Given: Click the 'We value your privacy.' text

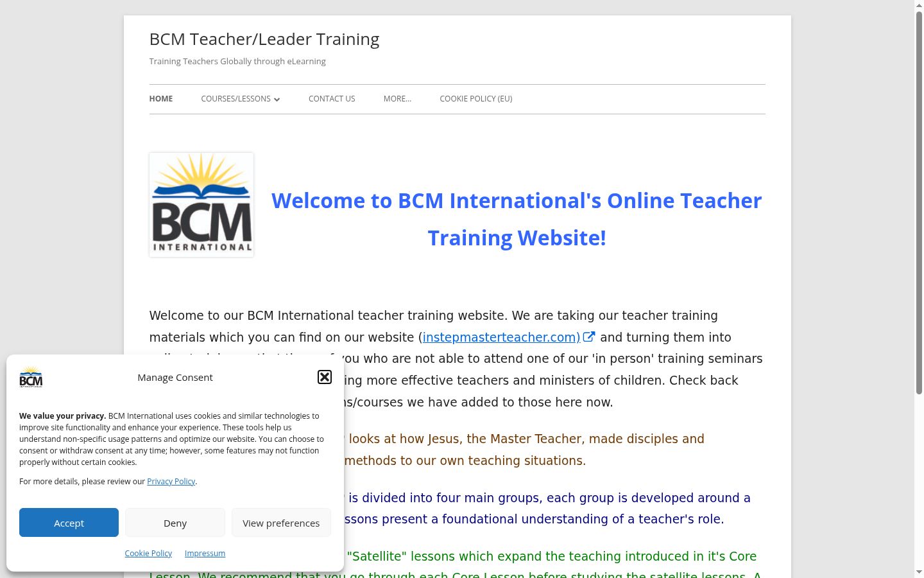Looking at the screenshot, I should 62,416.
